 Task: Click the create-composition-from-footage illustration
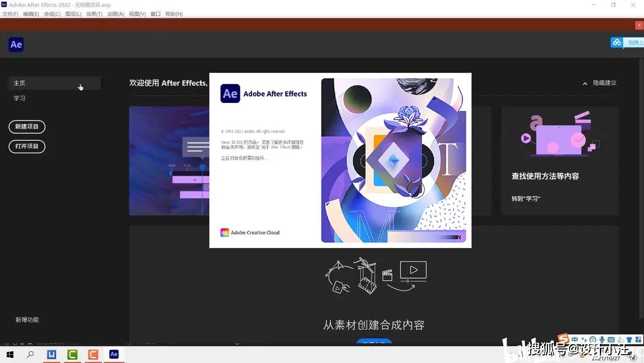coord(376,276)
